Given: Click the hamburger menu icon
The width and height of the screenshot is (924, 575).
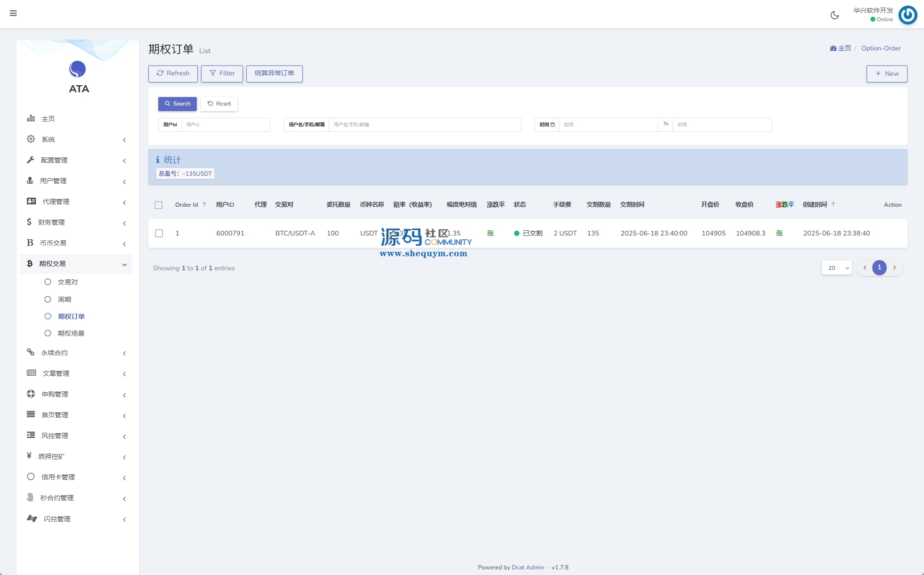Looking at the screenshot, I should pyautogui.click(x=13, y=13).
